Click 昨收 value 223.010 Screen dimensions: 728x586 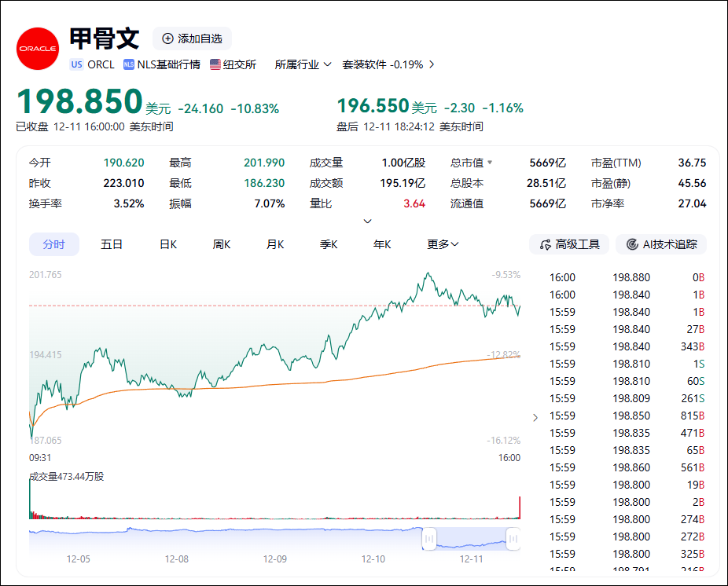123,183
